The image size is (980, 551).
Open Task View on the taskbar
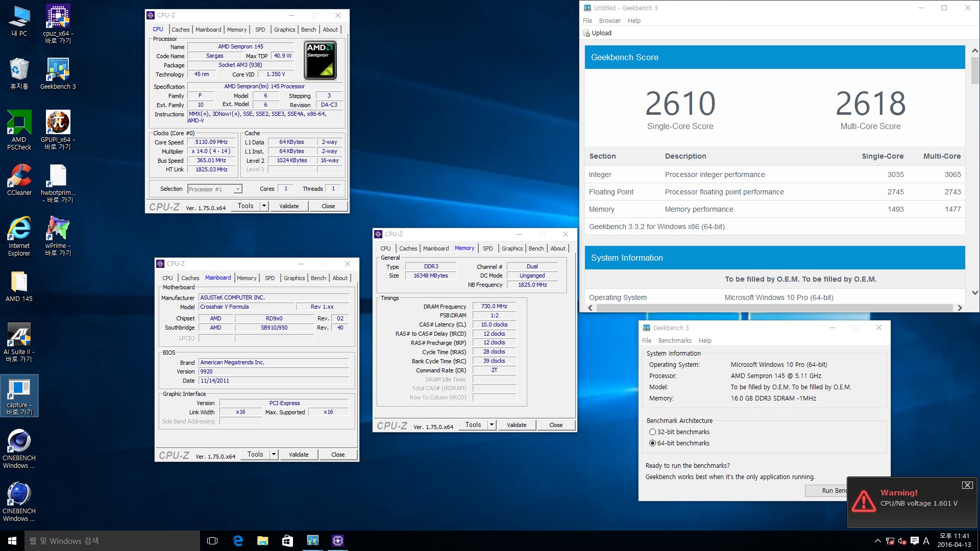(x=212, y=541)
